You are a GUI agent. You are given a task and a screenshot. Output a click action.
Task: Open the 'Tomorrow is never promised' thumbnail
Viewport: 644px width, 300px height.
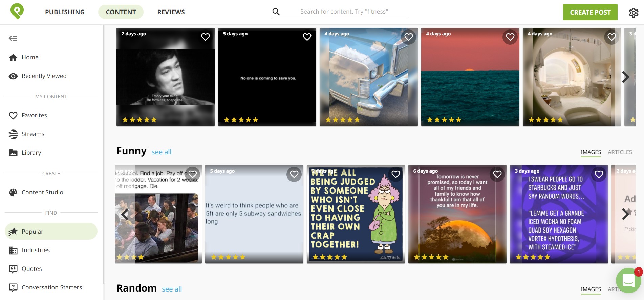tap(457, 214)
